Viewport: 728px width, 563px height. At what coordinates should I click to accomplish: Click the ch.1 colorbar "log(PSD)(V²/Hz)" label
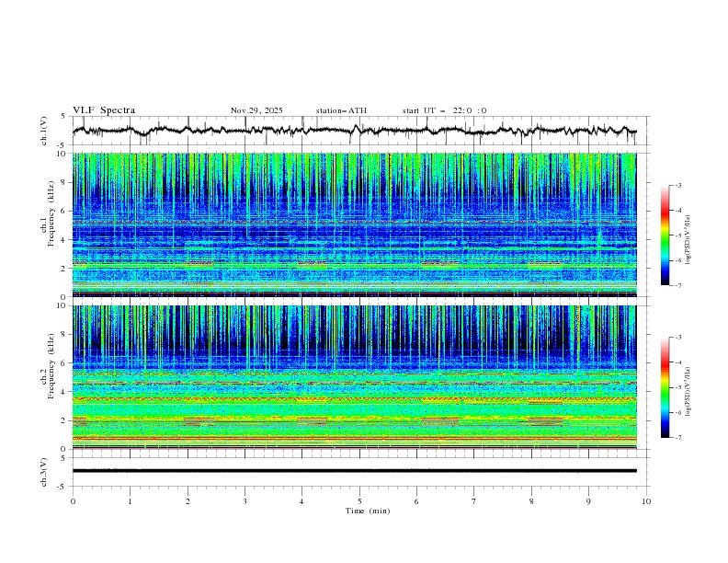[x=688, y=240]
